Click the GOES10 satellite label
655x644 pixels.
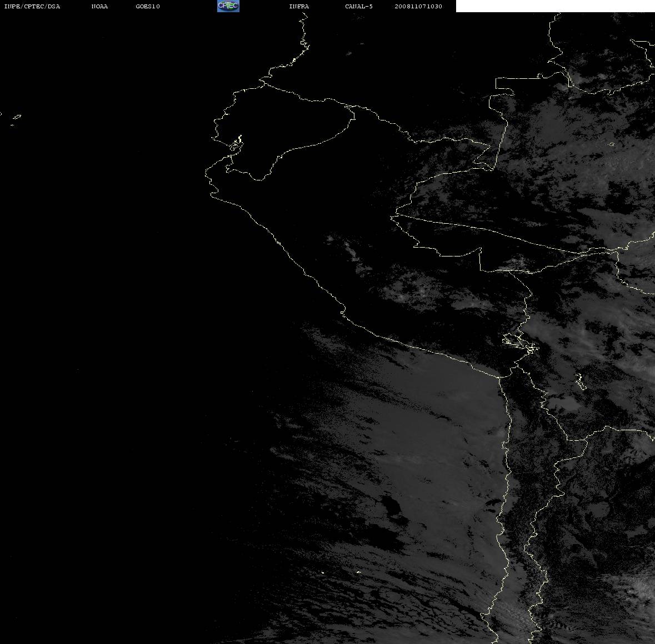tap(147, 6)
